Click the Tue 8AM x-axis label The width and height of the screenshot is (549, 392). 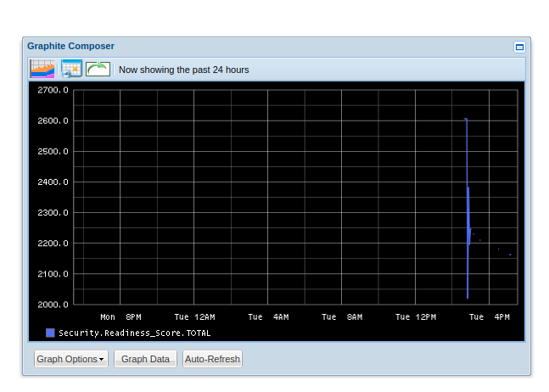[342, 317]
